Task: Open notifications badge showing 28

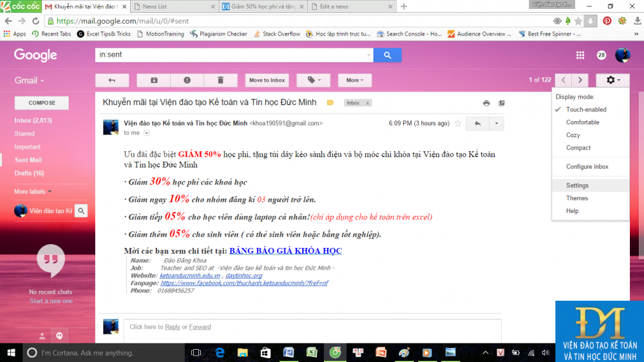Action: coord(601,55)
